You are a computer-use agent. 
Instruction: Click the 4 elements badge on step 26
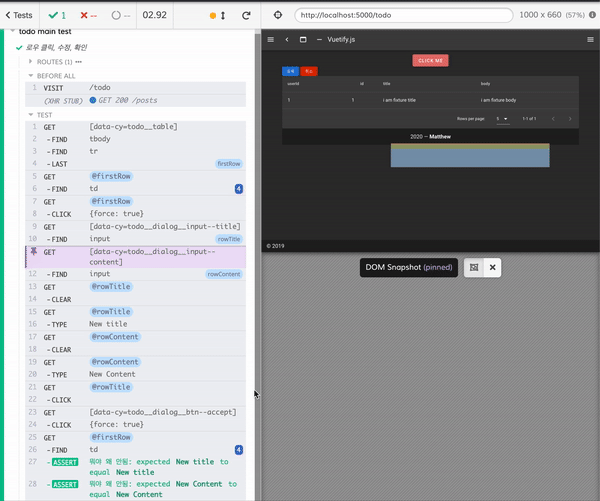click(x=239, y=450)
